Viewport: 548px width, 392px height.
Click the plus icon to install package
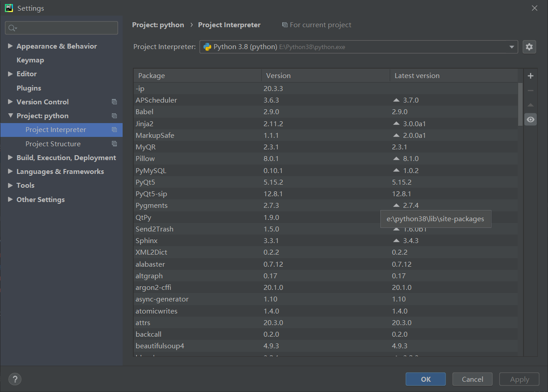(x=531, y=76)
